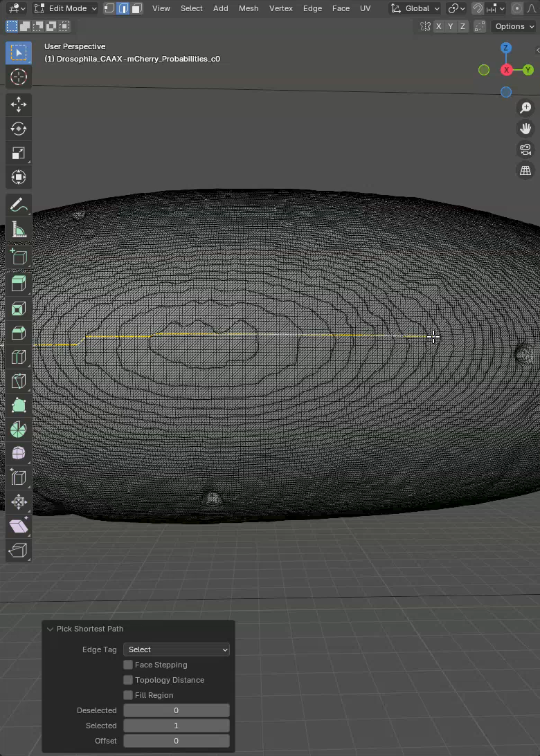Pick the Measure tool

(19, 230)
